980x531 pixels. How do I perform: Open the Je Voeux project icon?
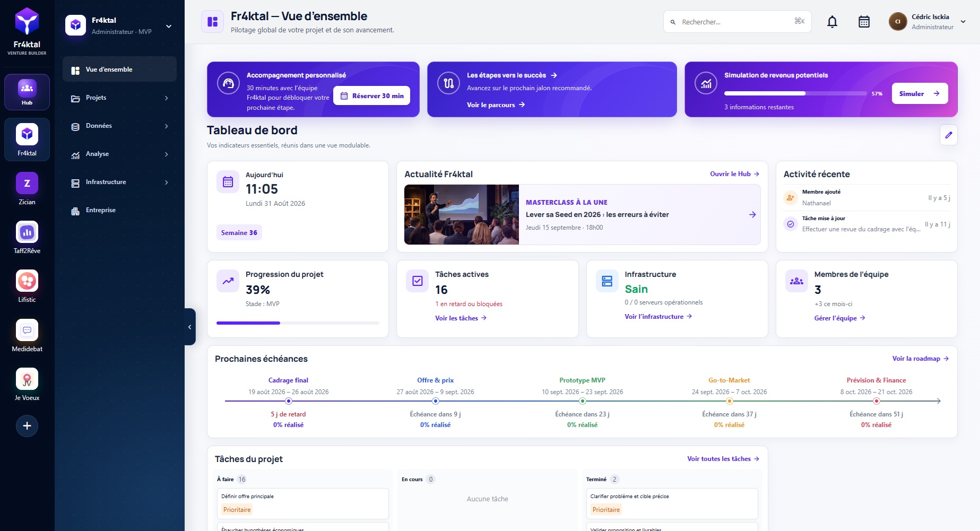pyautogui.click(x=27, y=379)
